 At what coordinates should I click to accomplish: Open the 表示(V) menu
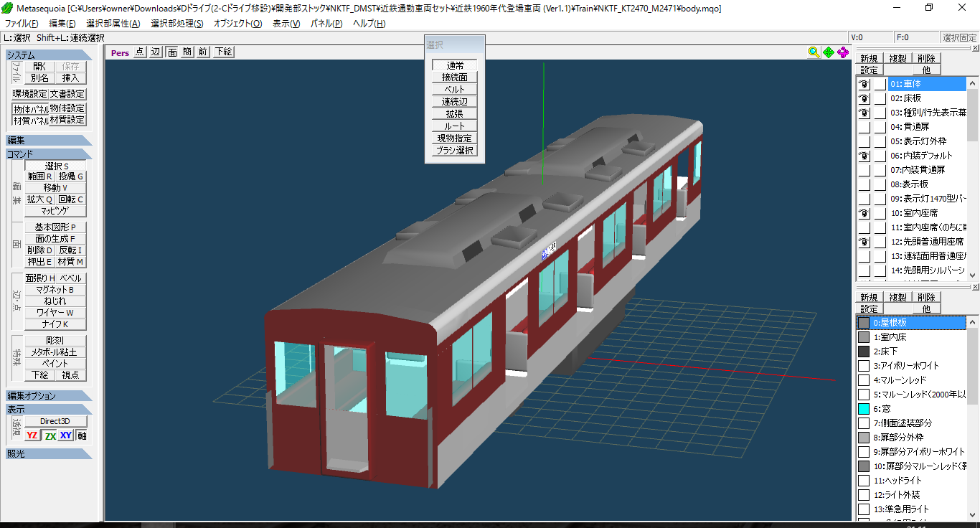[x=287, y=24]
